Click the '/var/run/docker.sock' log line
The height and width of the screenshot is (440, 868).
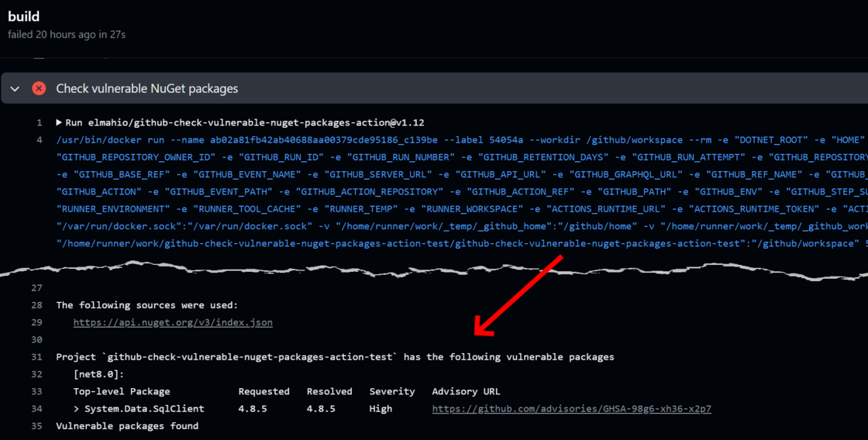462,226
